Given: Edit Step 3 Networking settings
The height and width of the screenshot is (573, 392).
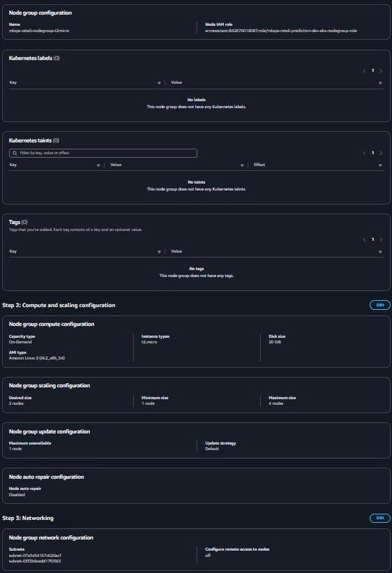Looking at the screenshot, I should 380,518.
